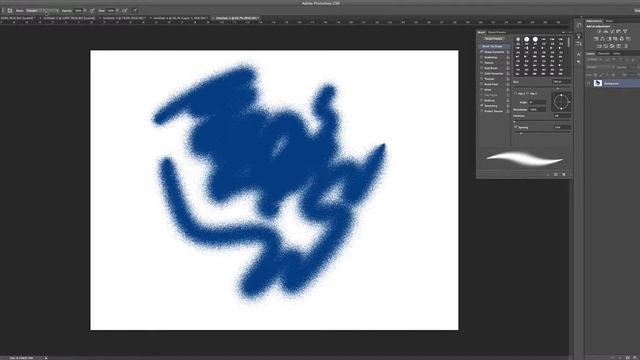Toggle pressure for opacity icon in options bar
This screenshot has height=360, width=640.
pos(92,11)
